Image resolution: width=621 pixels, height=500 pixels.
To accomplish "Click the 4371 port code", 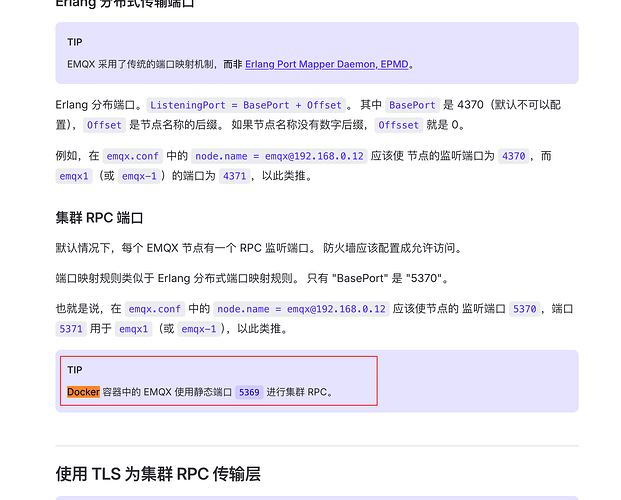I will click(x=234, y=176).
